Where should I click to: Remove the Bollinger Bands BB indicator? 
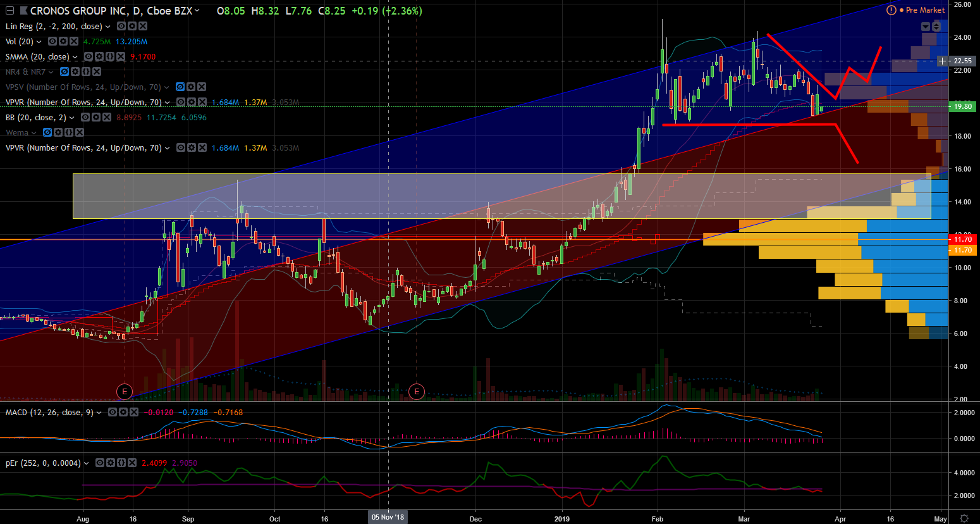point(106,117)
